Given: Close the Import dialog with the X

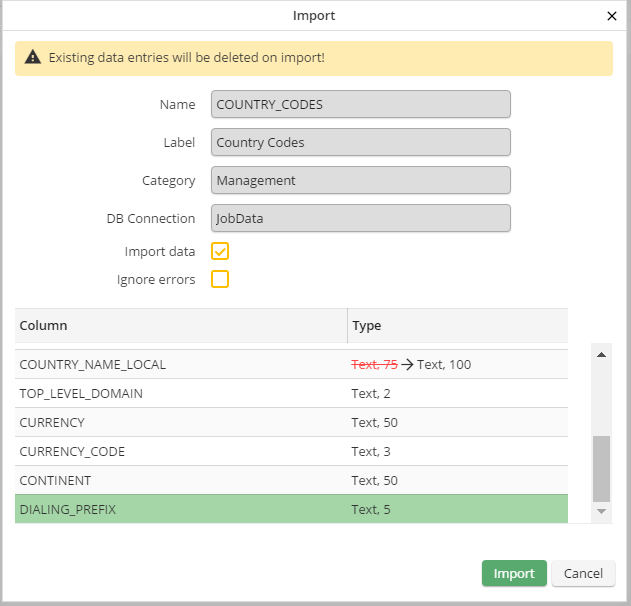Looking at the screenshot, I should pos(612,16).
